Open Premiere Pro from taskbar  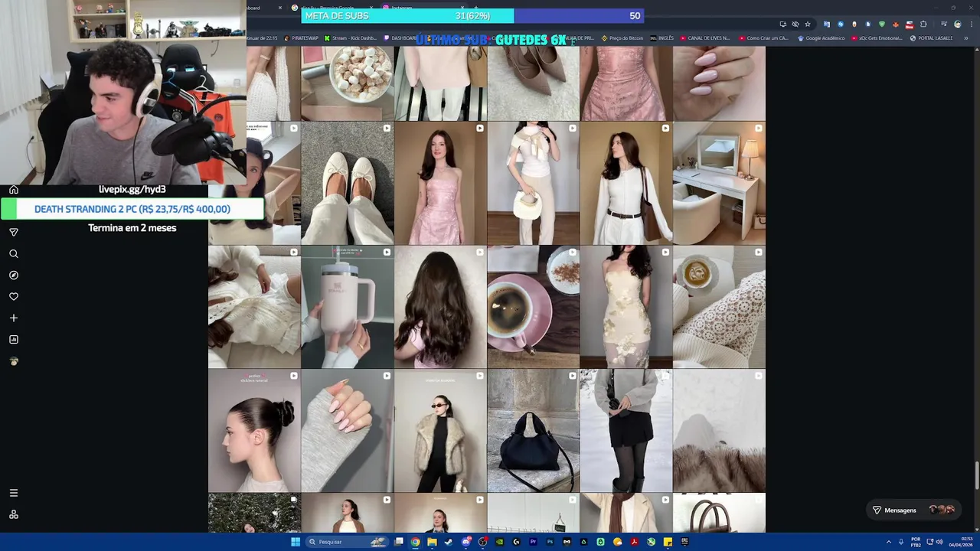[533, 542]
